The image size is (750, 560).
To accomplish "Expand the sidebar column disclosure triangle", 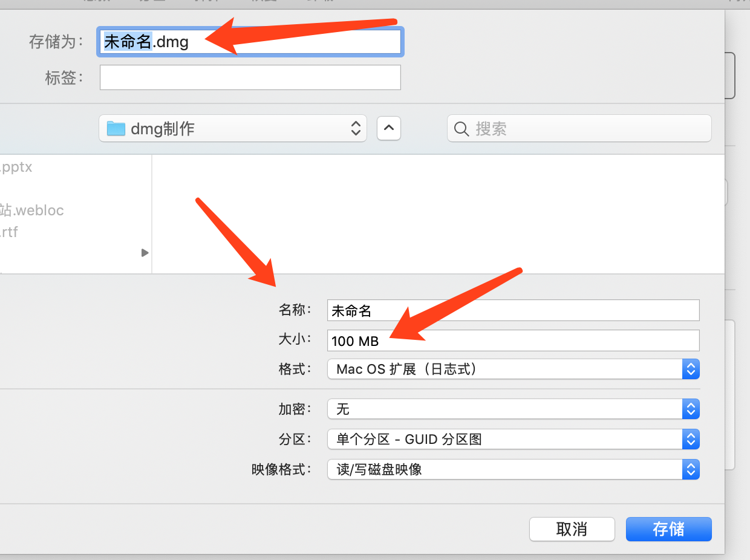I will [144, 253].
